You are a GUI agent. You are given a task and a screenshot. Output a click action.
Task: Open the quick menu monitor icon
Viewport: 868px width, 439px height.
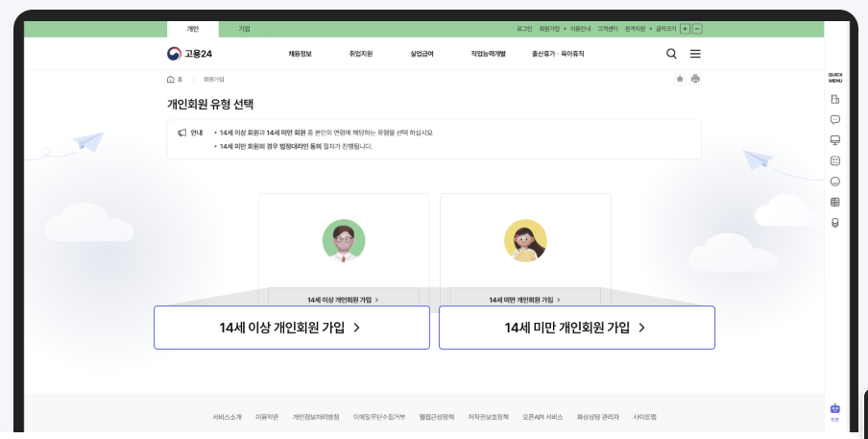click(835, 140)
